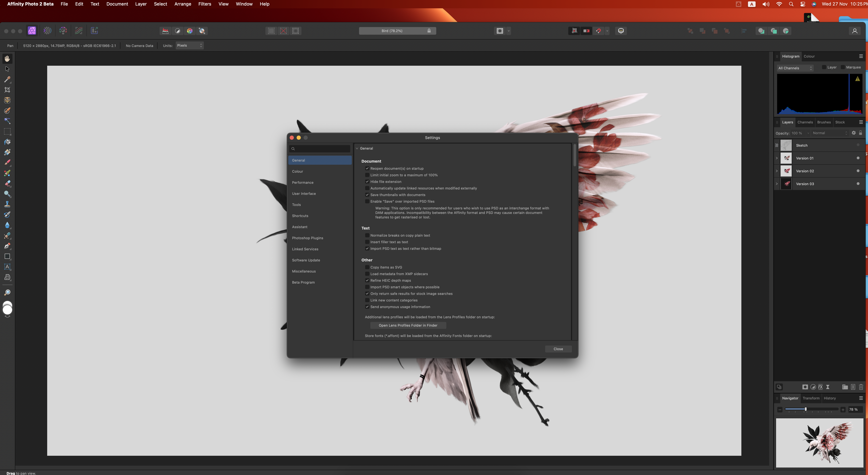
Task: Apply Auto White Balance from toolbar
Action: tap(202, 31)
